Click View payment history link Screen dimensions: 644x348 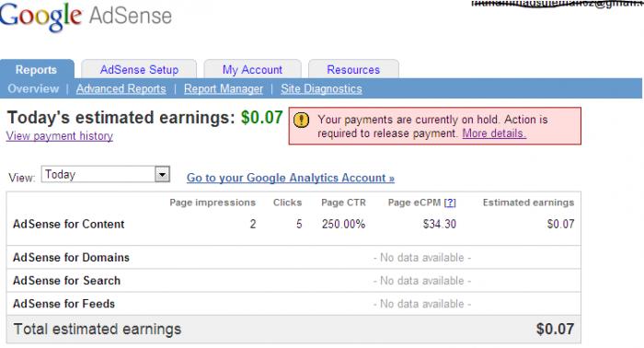(x=60, y=136)
